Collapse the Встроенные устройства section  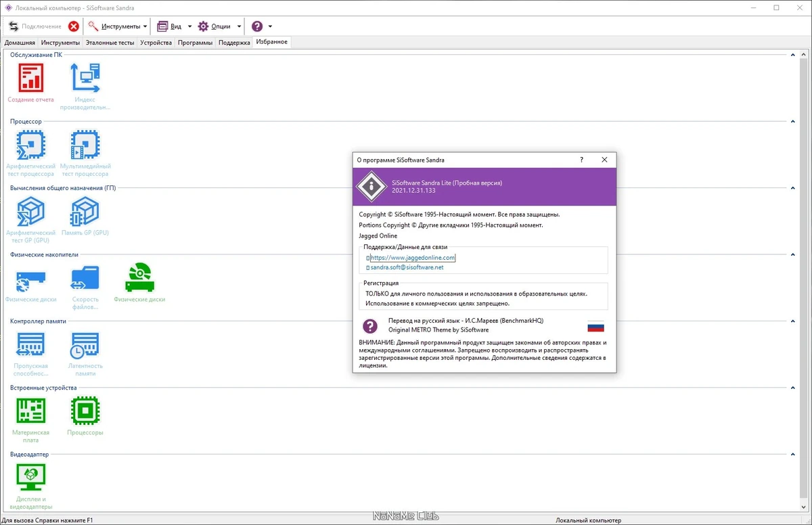(792, 388)
